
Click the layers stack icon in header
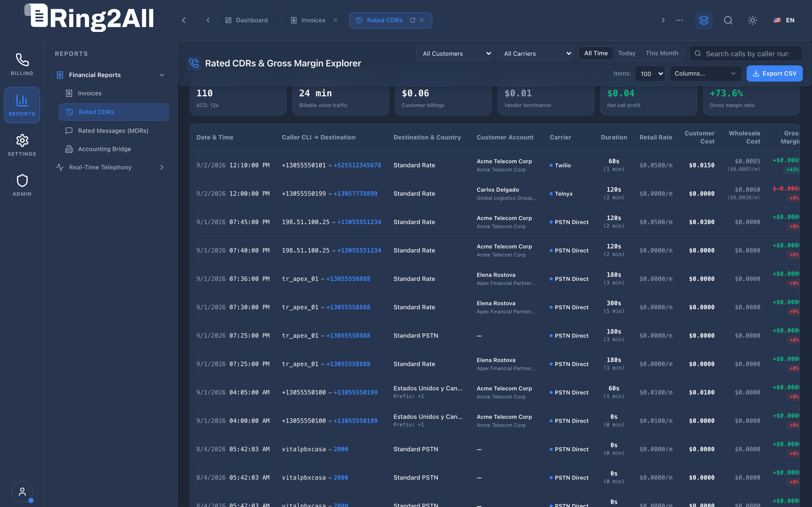click(704, 20)
